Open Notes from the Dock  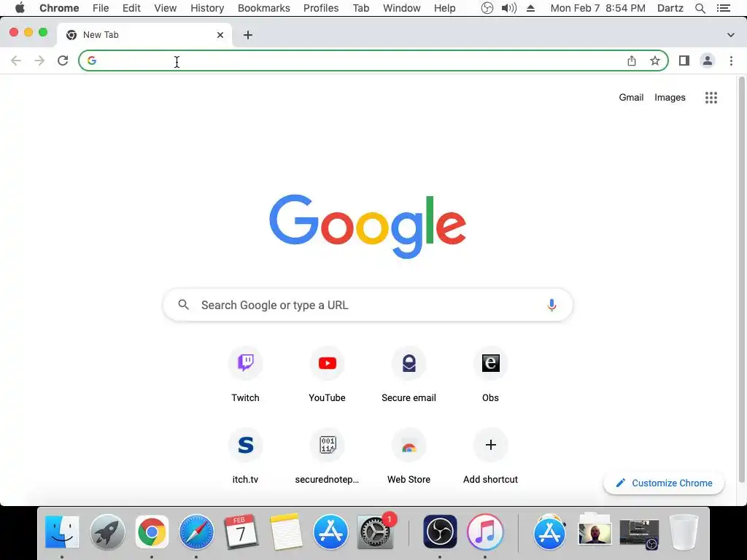point(286,532)
